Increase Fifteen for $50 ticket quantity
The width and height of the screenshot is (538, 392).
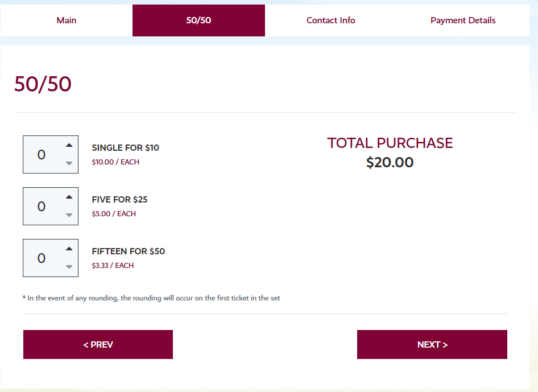(x=69, y=249)
